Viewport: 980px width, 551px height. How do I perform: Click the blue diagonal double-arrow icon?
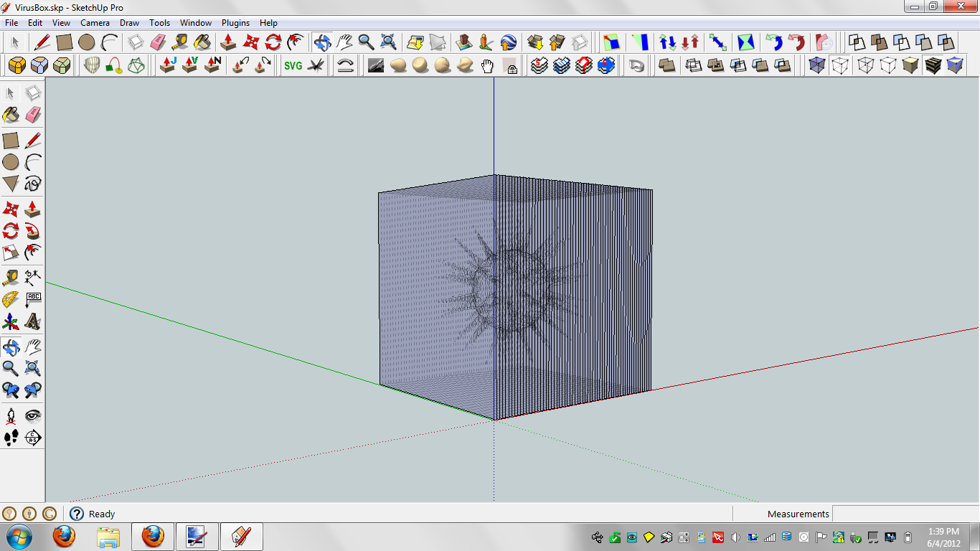point(717,42)
